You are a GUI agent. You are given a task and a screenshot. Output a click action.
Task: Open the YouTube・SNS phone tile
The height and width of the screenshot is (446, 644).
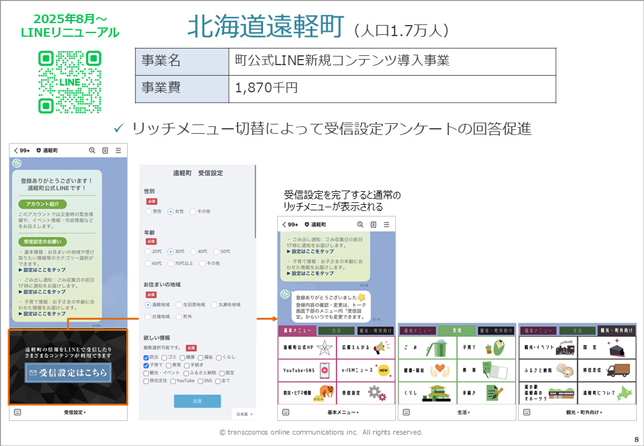[x=307, y=370]
